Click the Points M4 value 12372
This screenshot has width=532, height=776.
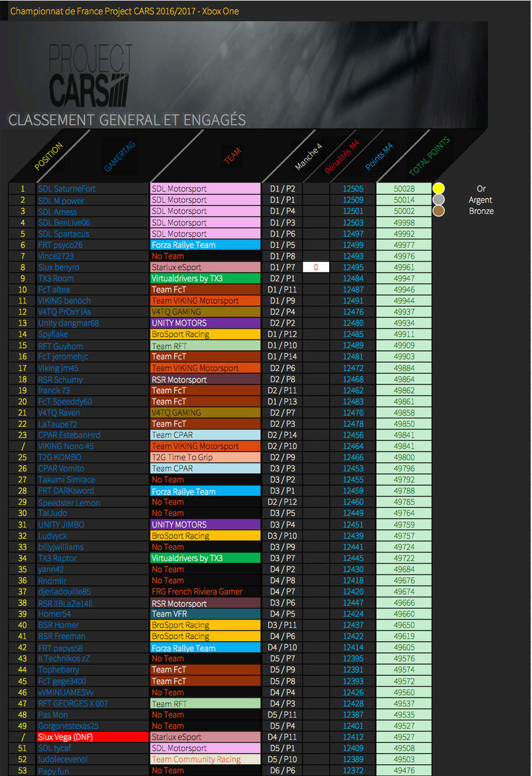coord(353,771)
